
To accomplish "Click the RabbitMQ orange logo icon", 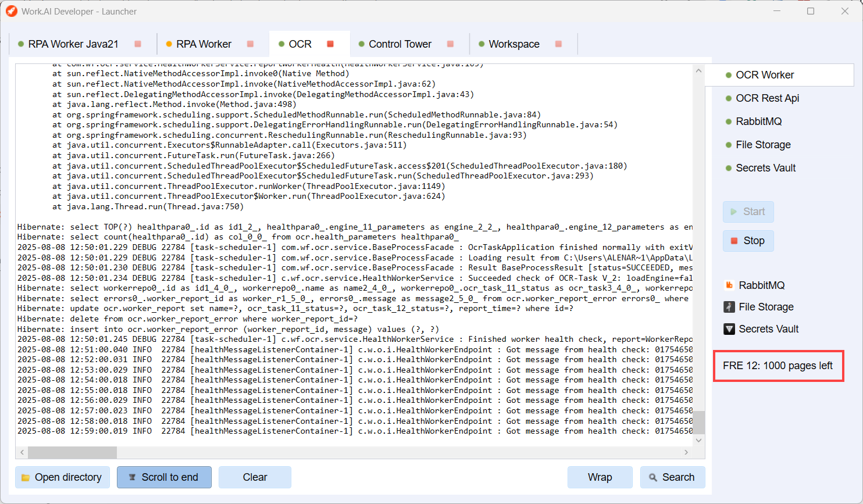I will click(x=729, y=285).
